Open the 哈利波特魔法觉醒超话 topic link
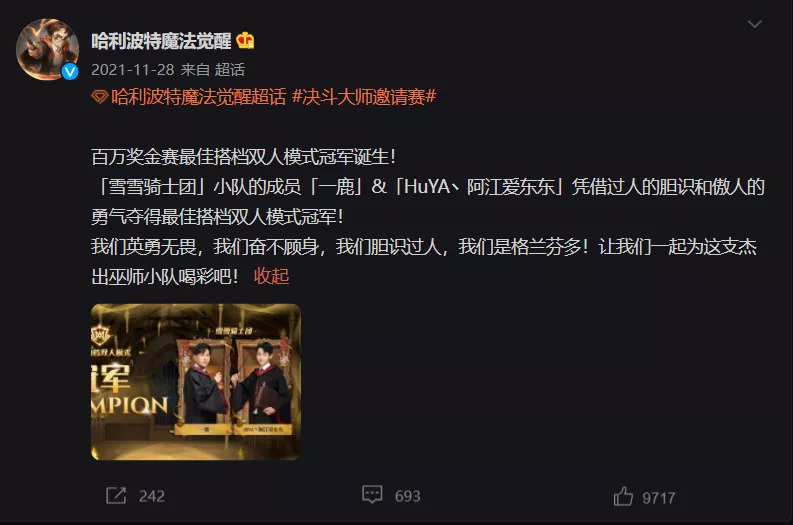This screenshot has width=793, height=525. (x=198, y=97)
